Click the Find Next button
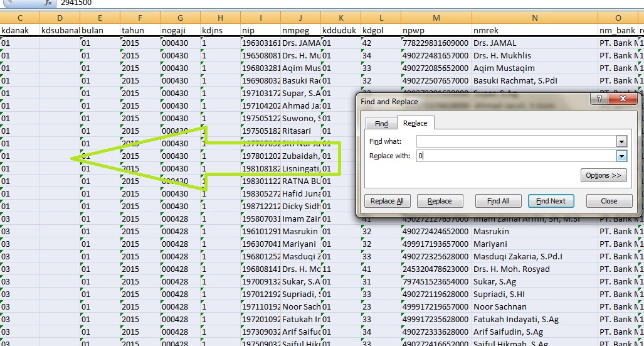This screenshot has width=644, height=346. [x=551, y=201]
